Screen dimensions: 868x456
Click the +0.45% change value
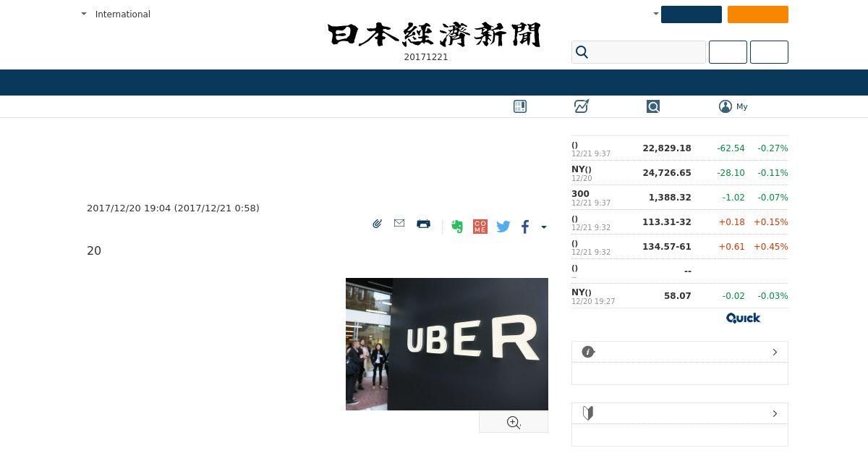coord(771,247)
